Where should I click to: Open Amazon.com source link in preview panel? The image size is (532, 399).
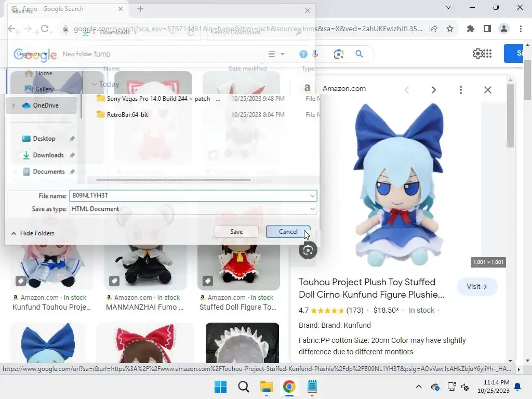pyautogui.click(x=344, y=88)
